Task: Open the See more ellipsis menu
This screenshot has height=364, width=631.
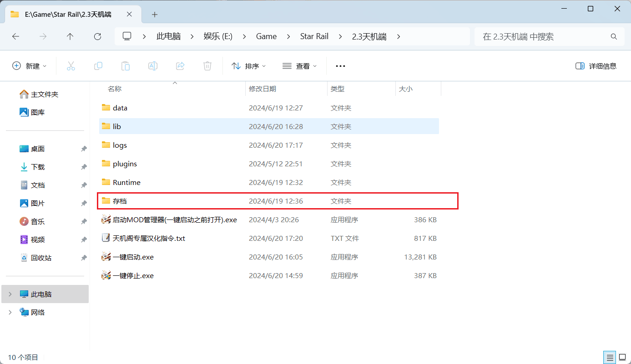Action: point(340,66)
